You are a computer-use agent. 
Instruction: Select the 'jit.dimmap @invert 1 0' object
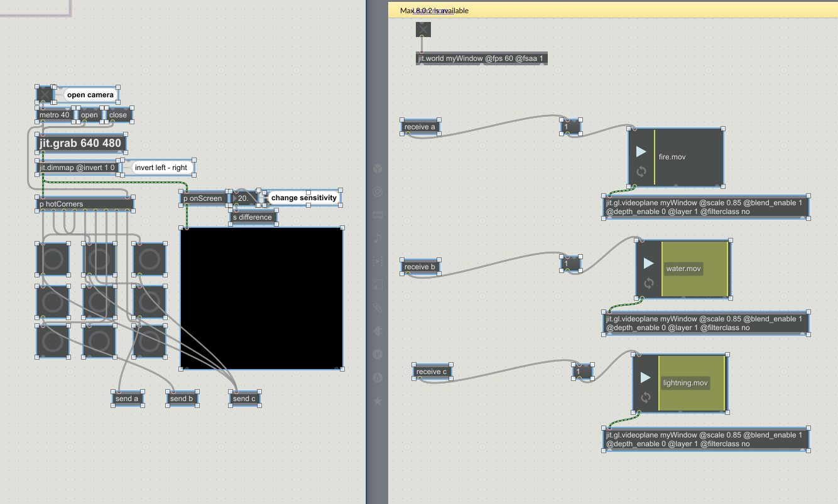(78, 168)
